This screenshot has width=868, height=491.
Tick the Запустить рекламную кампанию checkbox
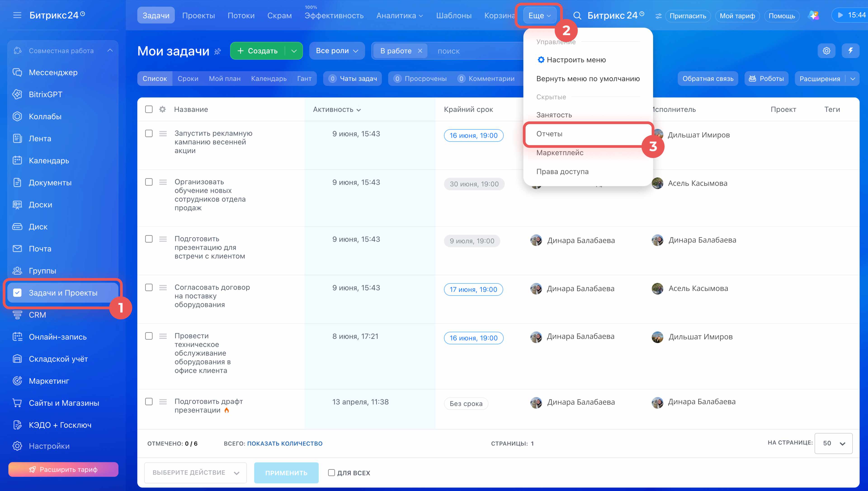click(x=149, y=134)
